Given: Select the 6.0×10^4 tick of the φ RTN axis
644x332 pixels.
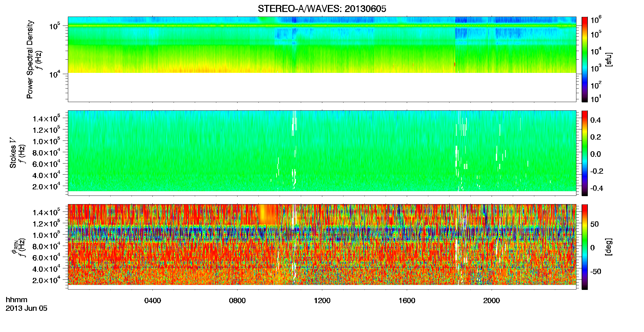Looking at the screenshot, I should (47, 257).
